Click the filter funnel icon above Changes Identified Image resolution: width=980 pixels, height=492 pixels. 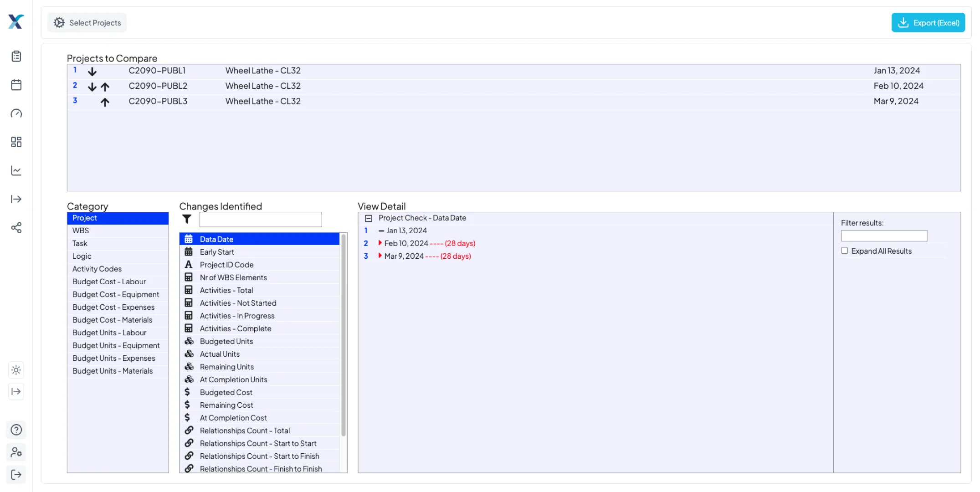pos(186,219)
